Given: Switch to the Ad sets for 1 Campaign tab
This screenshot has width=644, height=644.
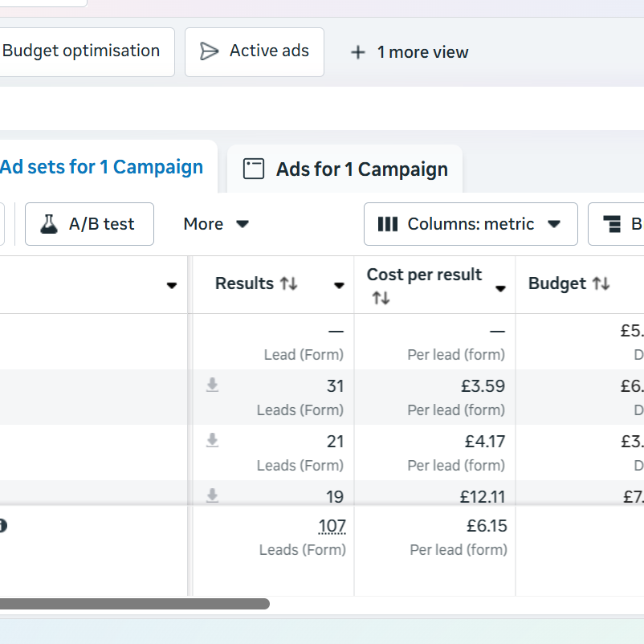Looking at the screenshot, I should tap(101, 167).
